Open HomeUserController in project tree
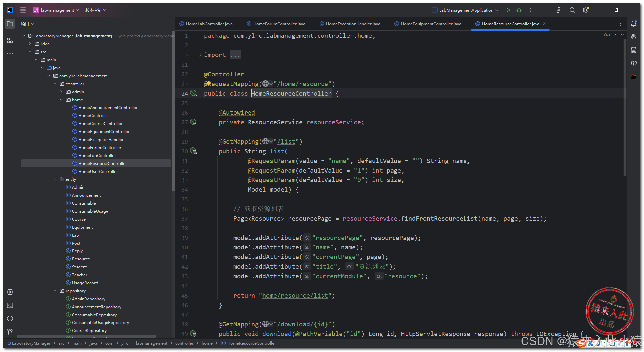This screenshot has width=644, height=352. [x=98, y=171]
